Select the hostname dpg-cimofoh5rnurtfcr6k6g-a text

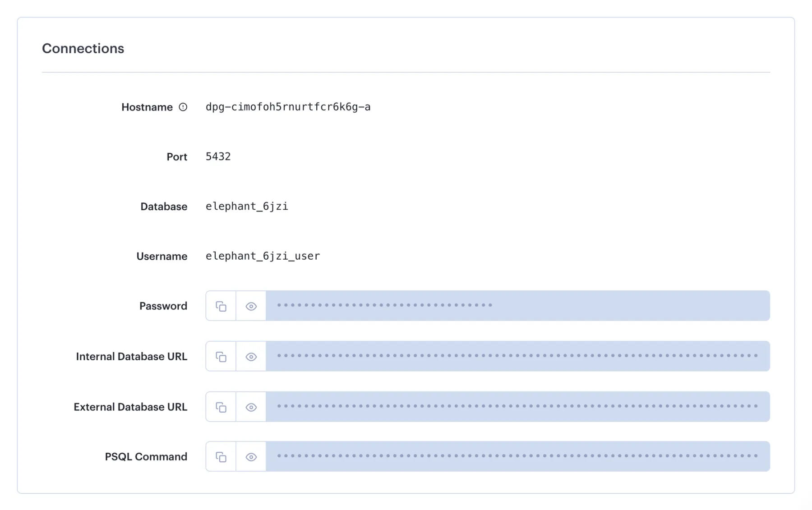pyautogui.click(x=288, y=107)
